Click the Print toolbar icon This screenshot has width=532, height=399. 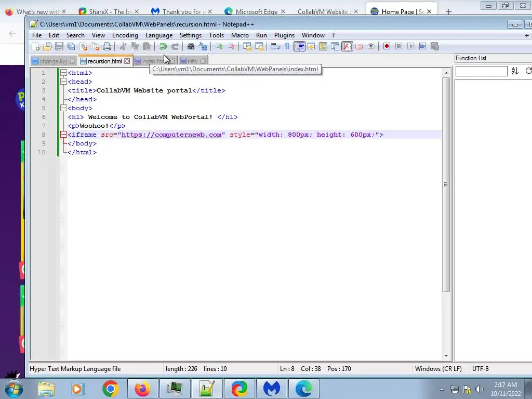(107, 46)
